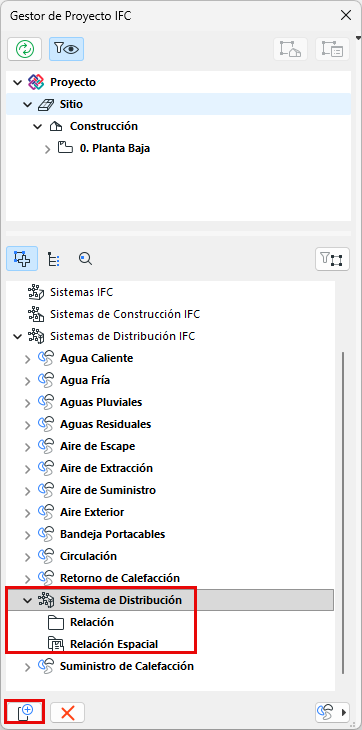This screenshot has width=362, height=730.
Task: Collapse the Sistema de Distribución node
Action: [27, 601]
